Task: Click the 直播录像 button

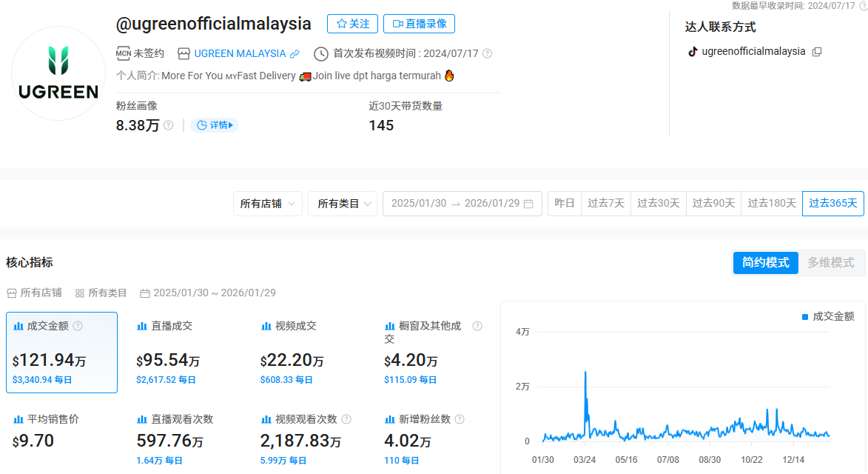Action: (x=419, y=24)
